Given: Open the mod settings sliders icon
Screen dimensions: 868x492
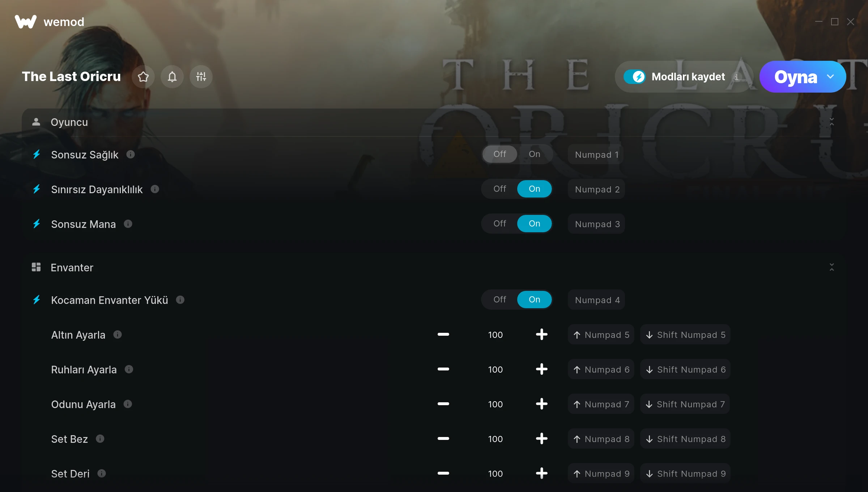Looking at the screenshot, I should [201, 77].
